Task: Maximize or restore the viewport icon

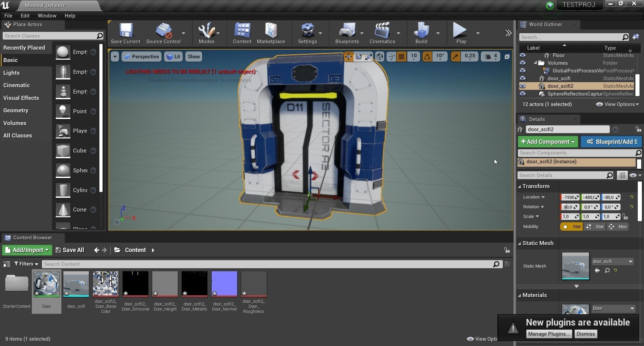Action: pos(507,57)
